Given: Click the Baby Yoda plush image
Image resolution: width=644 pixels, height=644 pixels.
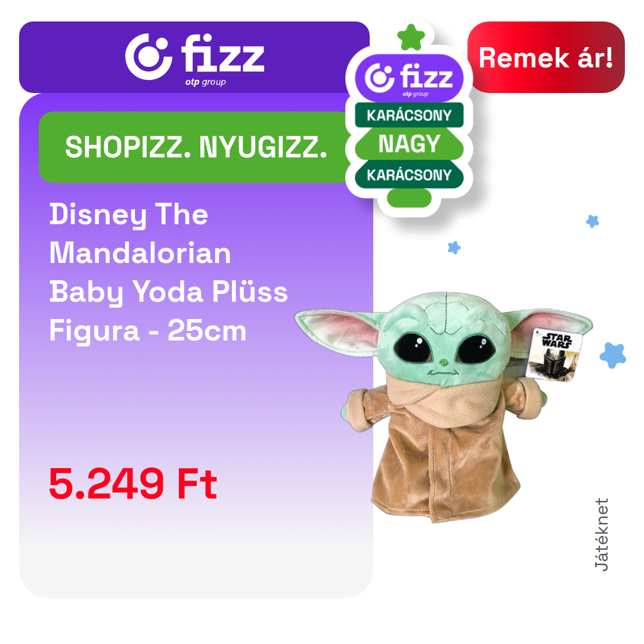Looking at the screenshot, I should pos(444,407).
